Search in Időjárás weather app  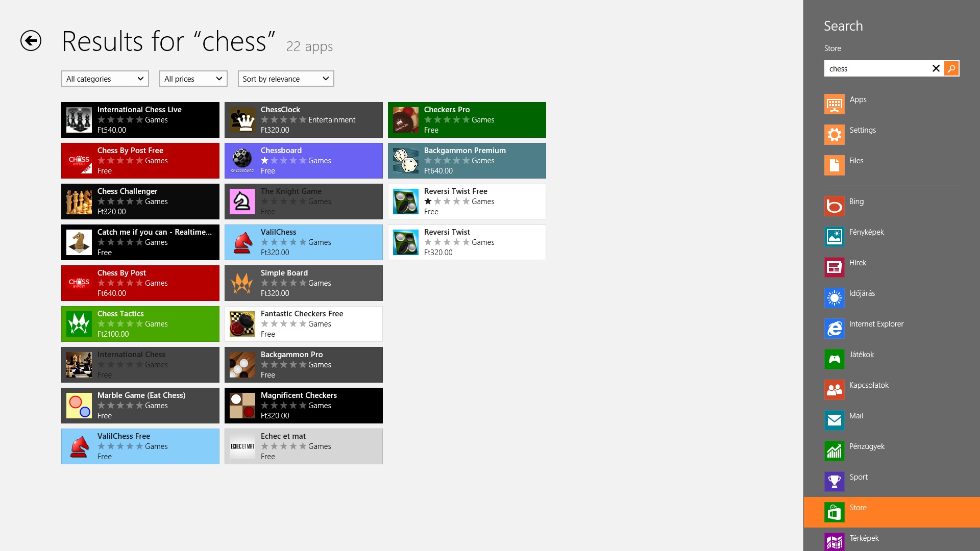[x=892, y=298]
